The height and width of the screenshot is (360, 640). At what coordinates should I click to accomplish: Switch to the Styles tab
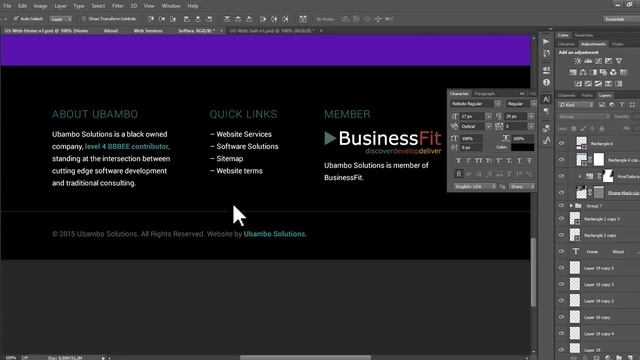point(618,44)
